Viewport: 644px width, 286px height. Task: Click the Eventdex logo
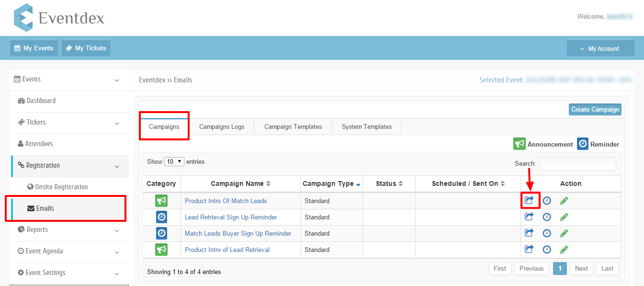click(x=59, y=17)
